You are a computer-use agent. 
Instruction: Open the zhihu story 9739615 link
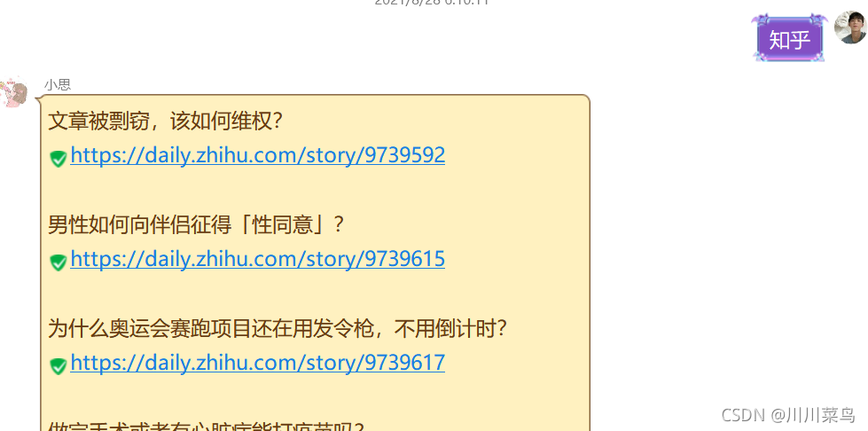(x=257, y=259)
